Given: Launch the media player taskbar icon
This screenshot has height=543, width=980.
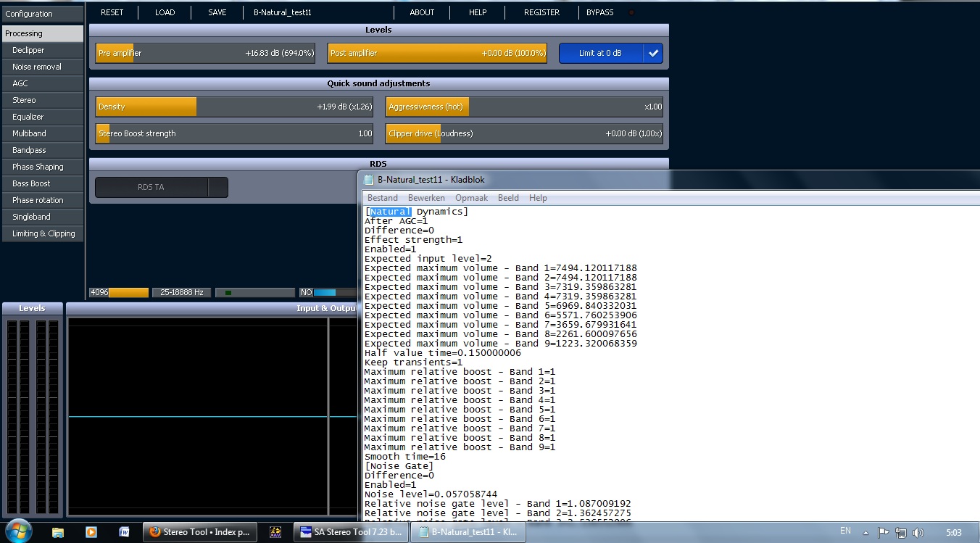Looking at the screenshot, I should point(91,532).
